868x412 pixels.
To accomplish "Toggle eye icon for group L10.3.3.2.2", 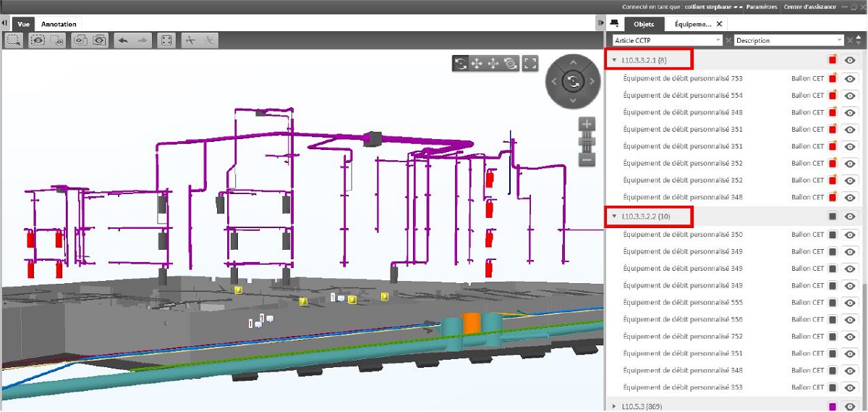I will click(x=850, y=216).
